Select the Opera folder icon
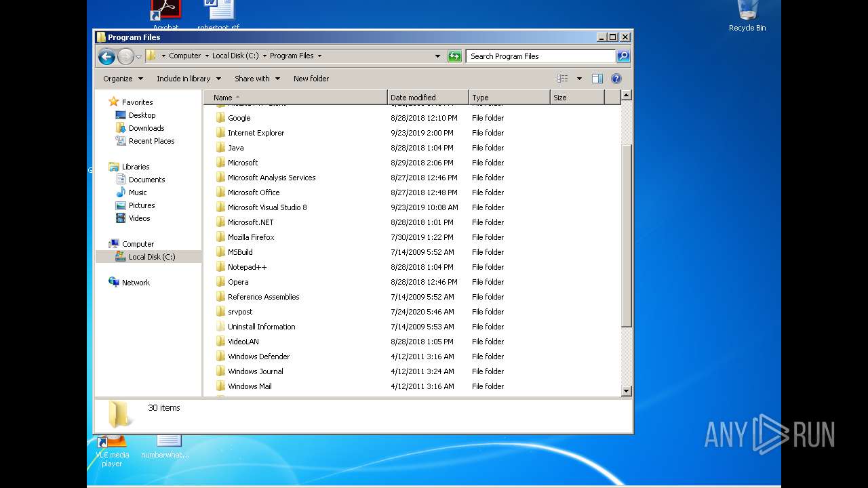Viewport: 868px width, 488px height. 220,282
